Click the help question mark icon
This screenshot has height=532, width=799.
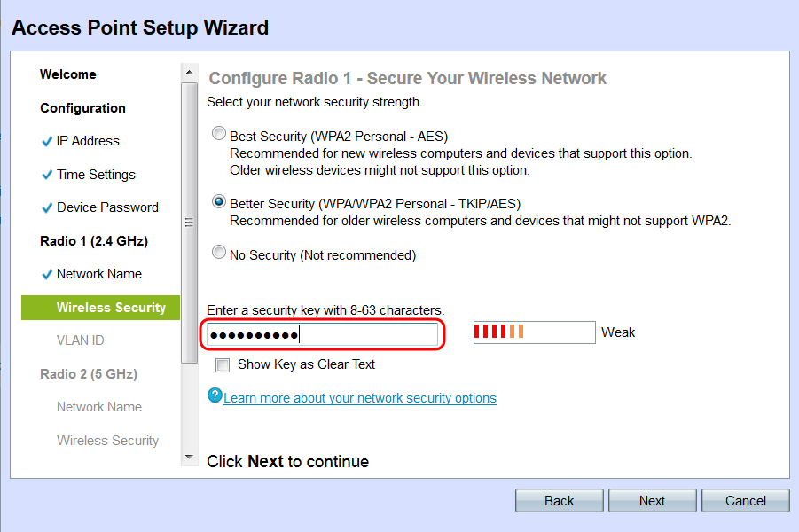point(215,395)
